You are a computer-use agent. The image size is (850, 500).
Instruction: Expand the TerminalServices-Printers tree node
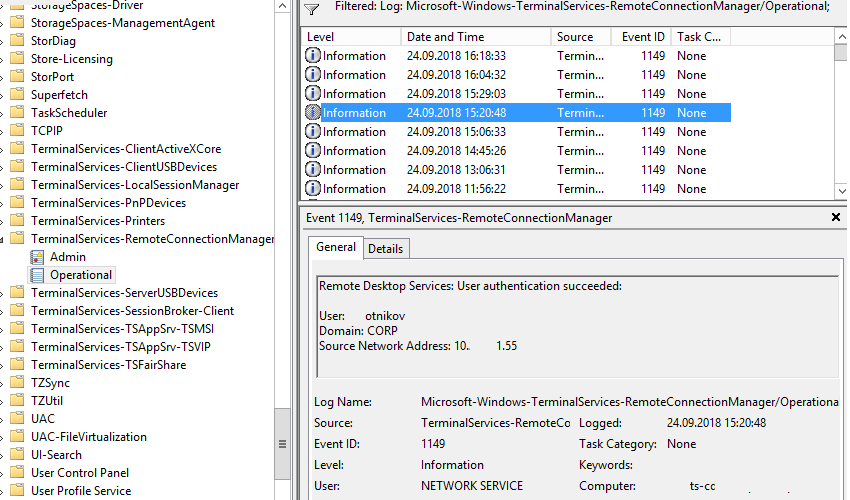[4, 221]
